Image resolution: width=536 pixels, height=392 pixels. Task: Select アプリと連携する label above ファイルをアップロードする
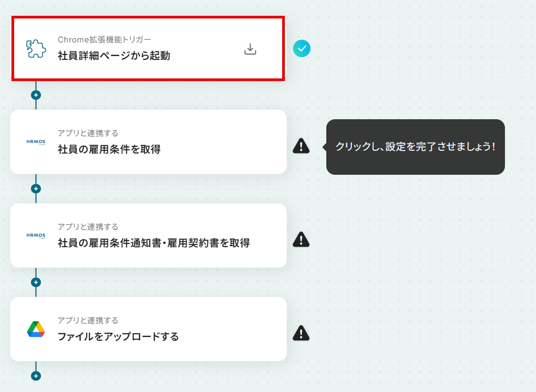pos(88,320)
